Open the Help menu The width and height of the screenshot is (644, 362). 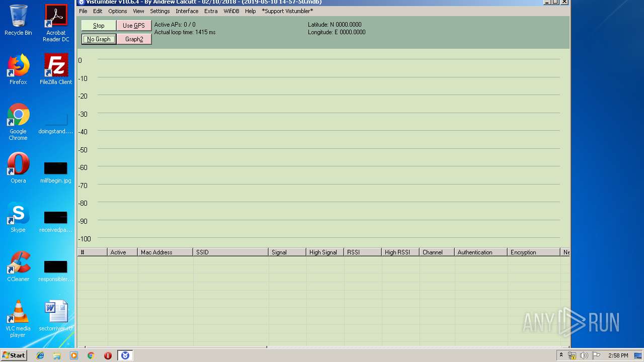coord(251,11)
